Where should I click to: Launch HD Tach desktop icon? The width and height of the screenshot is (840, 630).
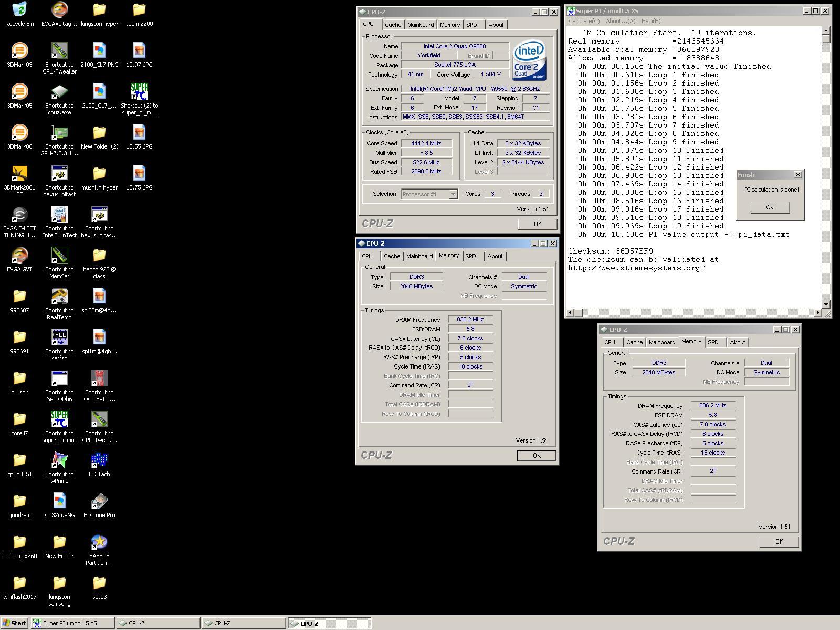99,465
